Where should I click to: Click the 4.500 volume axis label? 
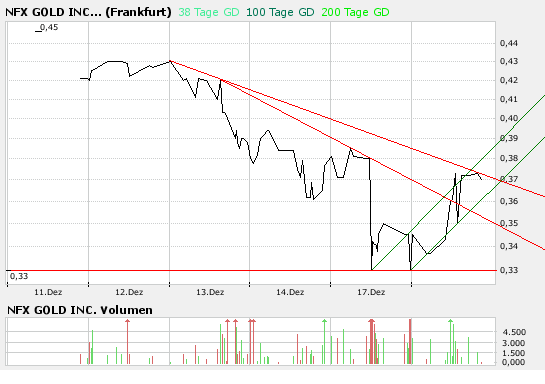click(514, 332)
